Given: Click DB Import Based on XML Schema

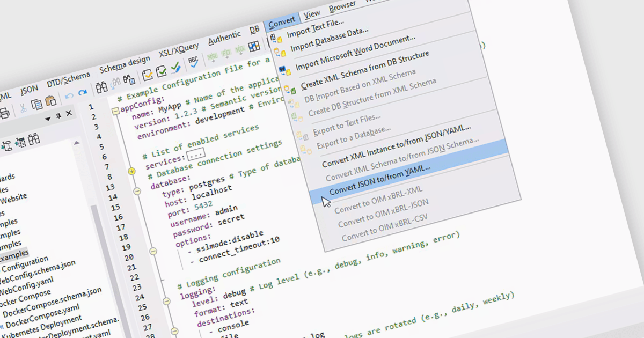Looking at the screenshot, I should coord(360,86).
